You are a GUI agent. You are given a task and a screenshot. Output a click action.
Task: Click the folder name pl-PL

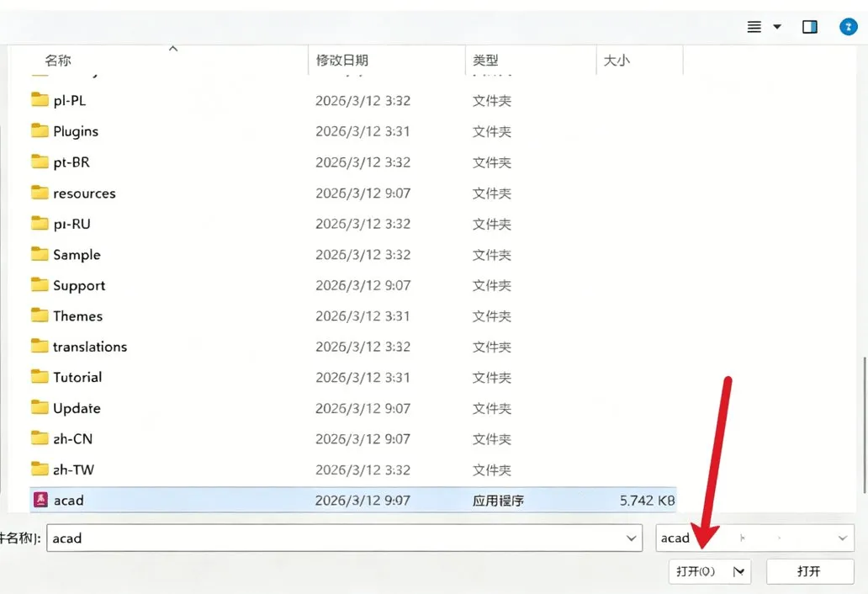70,101
